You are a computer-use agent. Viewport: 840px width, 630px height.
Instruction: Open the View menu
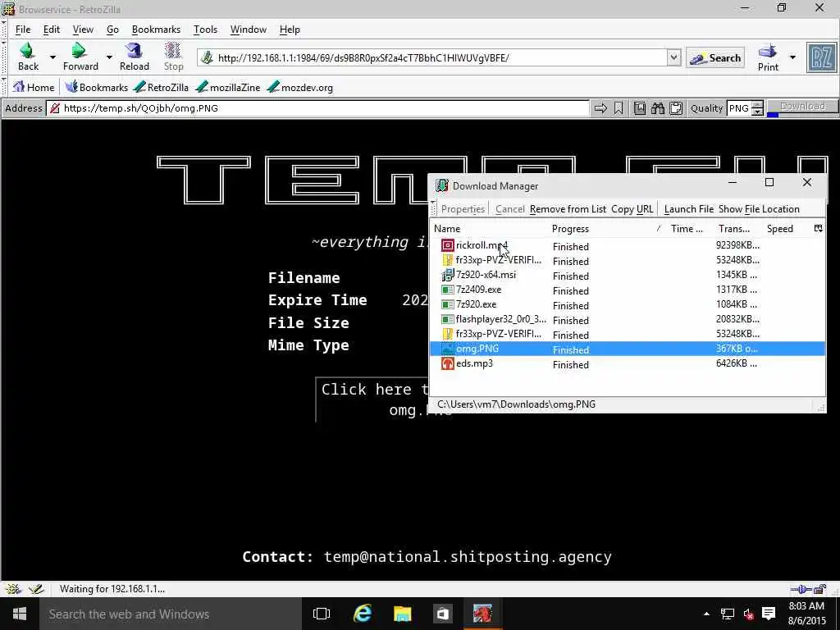pyautogui.click(x=83, y=30)
